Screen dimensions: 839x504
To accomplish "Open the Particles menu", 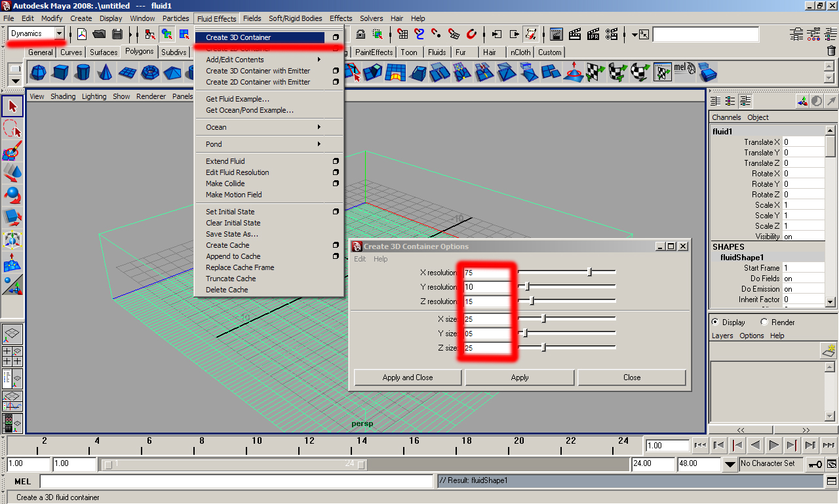I will pos(176,18).
